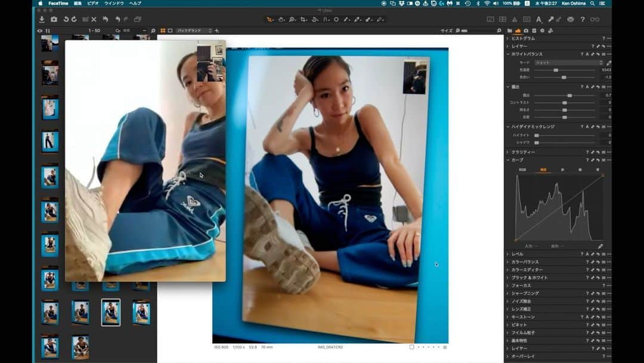Image resolution: width=644 pixels, height=363 pixels.
Task: Click the grid overlay icon in toolbar
Action: [502, 19]
